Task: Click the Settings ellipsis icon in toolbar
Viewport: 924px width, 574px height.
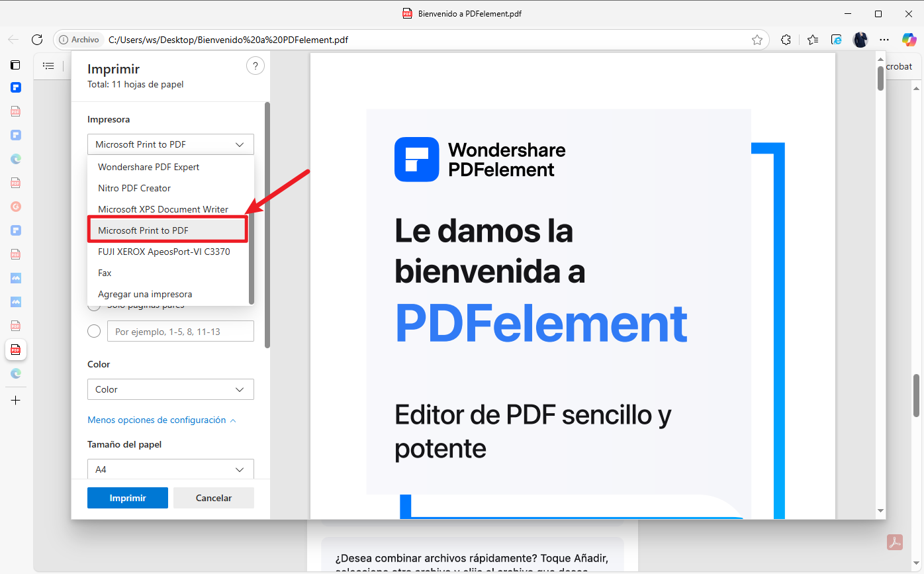Action: [x=884, y=40]
